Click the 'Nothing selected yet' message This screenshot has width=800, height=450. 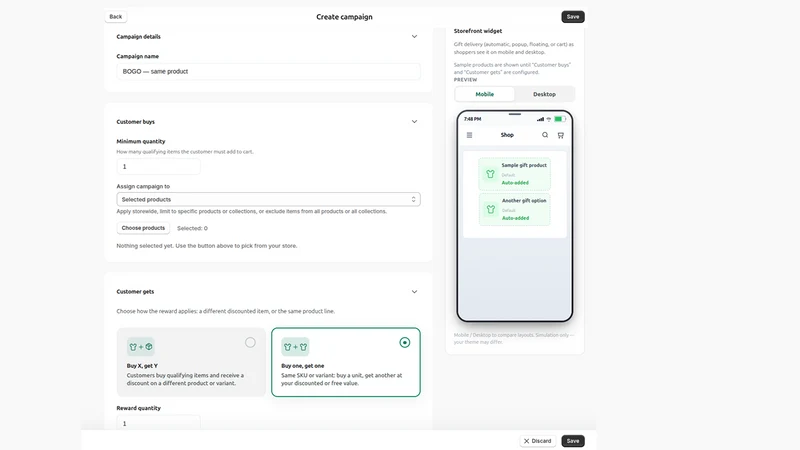207,246
